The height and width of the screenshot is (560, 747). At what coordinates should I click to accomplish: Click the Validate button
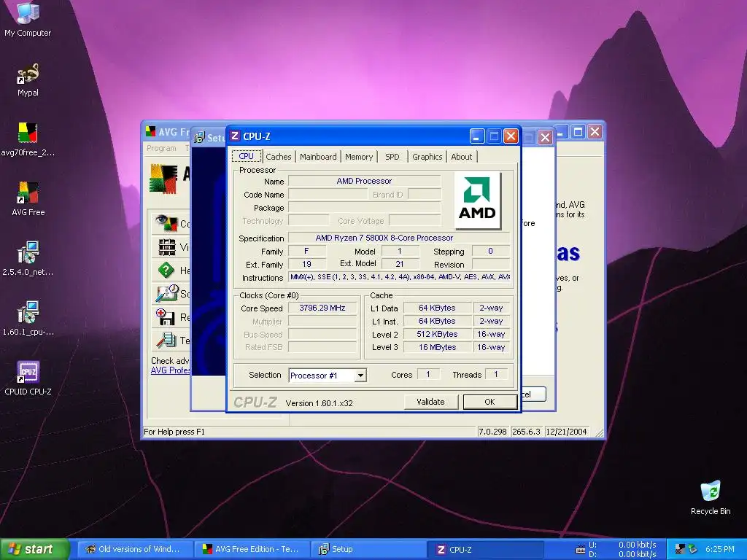pos(430,402)
